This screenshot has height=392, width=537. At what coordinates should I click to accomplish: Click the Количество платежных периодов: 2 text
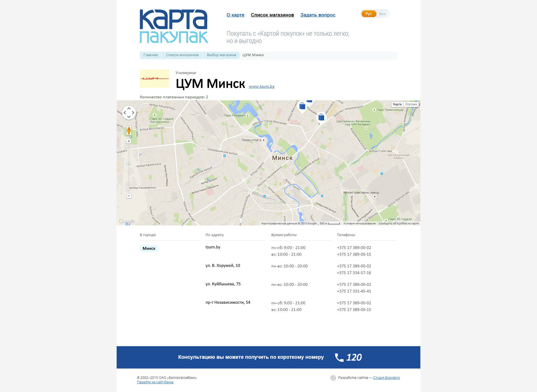pyautogui.click(x=174, y=97)
